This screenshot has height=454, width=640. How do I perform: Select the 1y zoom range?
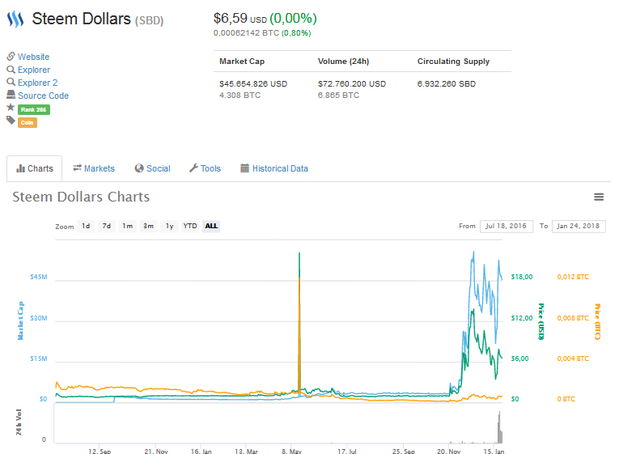point(169,226)
